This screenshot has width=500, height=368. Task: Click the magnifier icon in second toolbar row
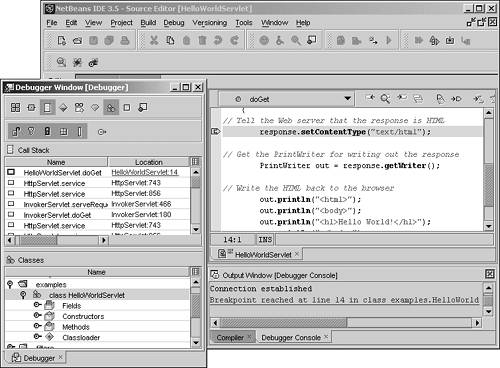click(x=61, y=62)
